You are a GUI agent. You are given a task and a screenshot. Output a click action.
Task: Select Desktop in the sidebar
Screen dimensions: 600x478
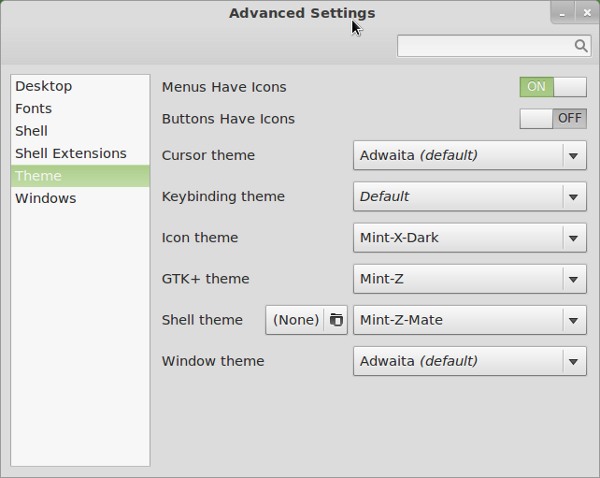(x=43, y=87)
